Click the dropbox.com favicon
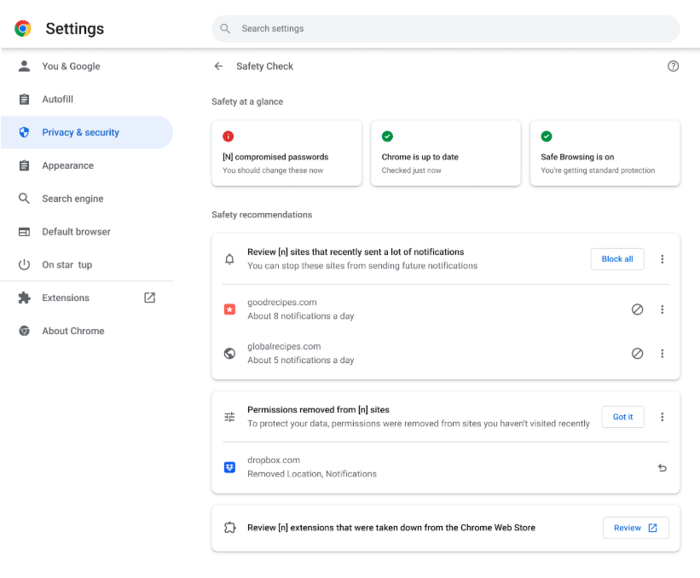Screen dimensions: 700x578 point(229,467)
